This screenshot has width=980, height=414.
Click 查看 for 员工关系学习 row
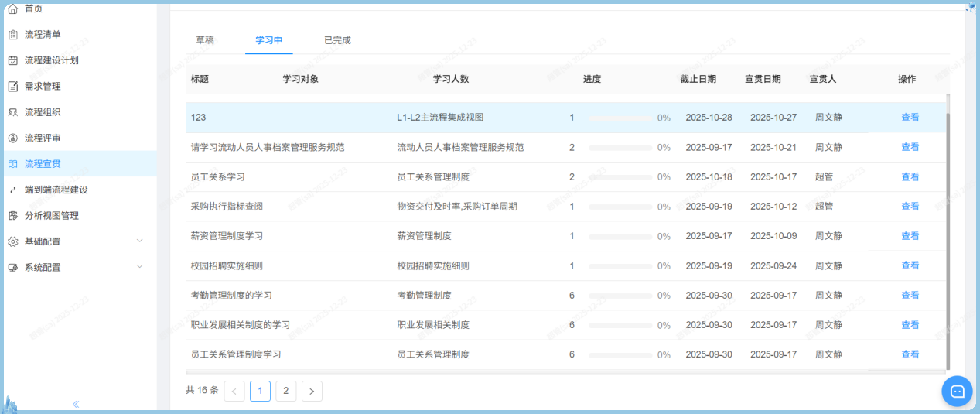click(x=910, y=176)
